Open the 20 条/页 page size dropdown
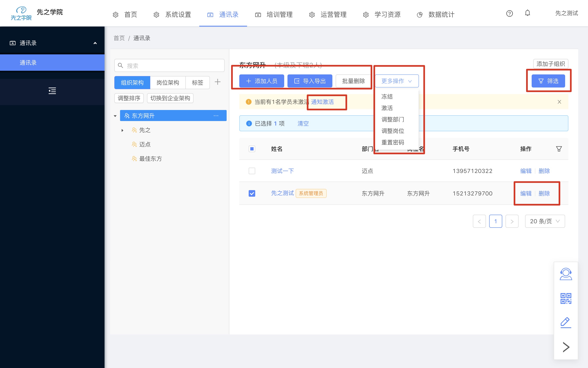Viewport: 588px width, 368px height. pos(545,221)
